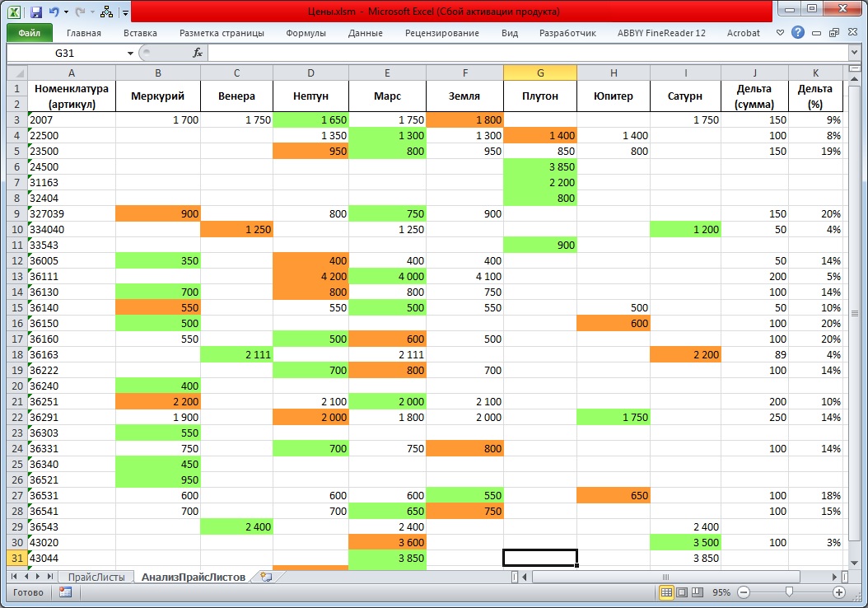Viewport: 868px width, 608px height.
Task: Switch to the Главная ribbon tab
Action: point(84,33)
